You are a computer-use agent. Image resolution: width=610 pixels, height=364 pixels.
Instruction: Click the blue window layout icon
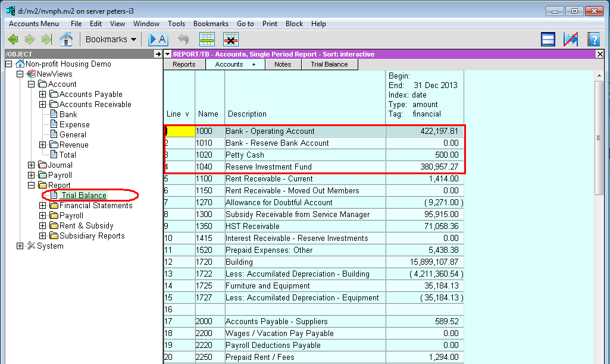tap(548, 39)
